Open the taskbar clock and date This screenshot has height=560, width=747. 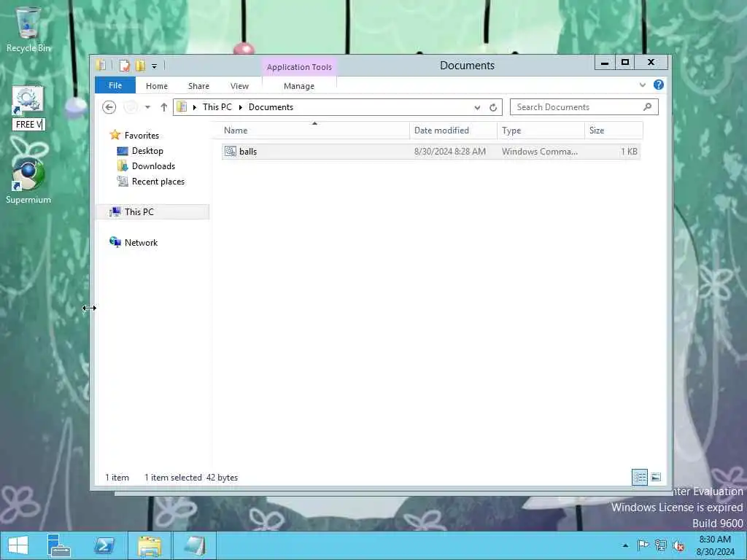click(715, 545)
